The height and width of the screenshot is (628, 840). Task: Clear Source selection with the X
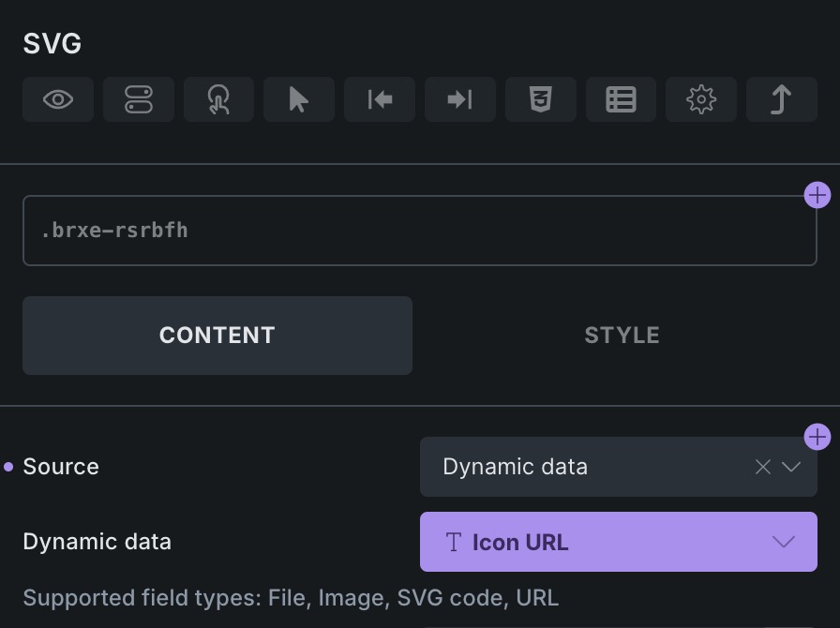[x=763, y=467]
